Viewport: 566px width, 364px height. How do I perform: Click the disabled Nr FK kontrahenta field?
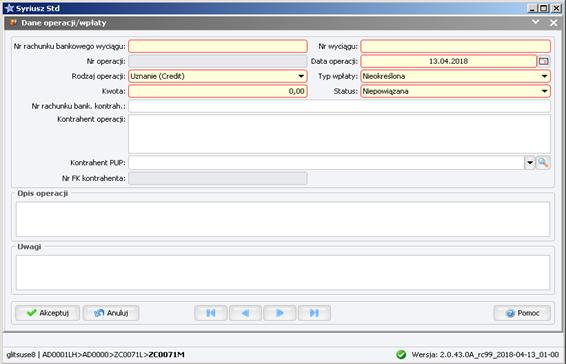pos(218,178)
